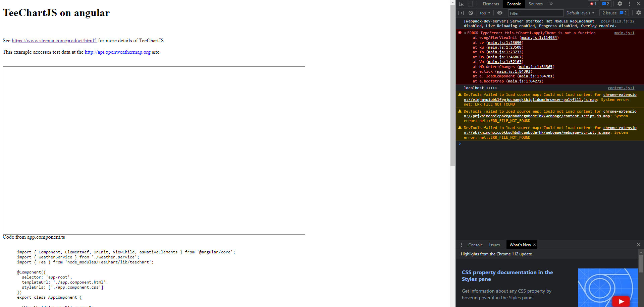Screen dimensions: 644x307
Task: Select the Console tab in DevTools
Action: click(514, 4)
